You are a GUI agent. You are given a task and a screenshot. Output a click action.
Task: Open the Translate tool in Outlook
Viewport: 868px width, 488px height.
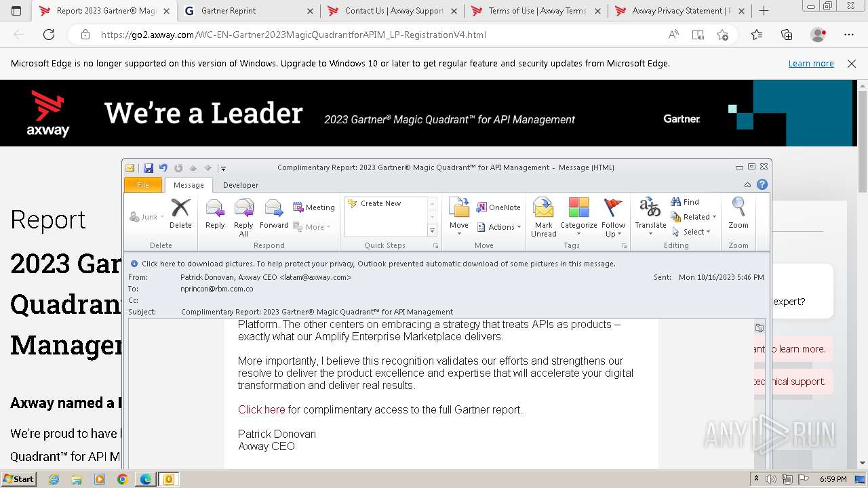click(650, 218)
